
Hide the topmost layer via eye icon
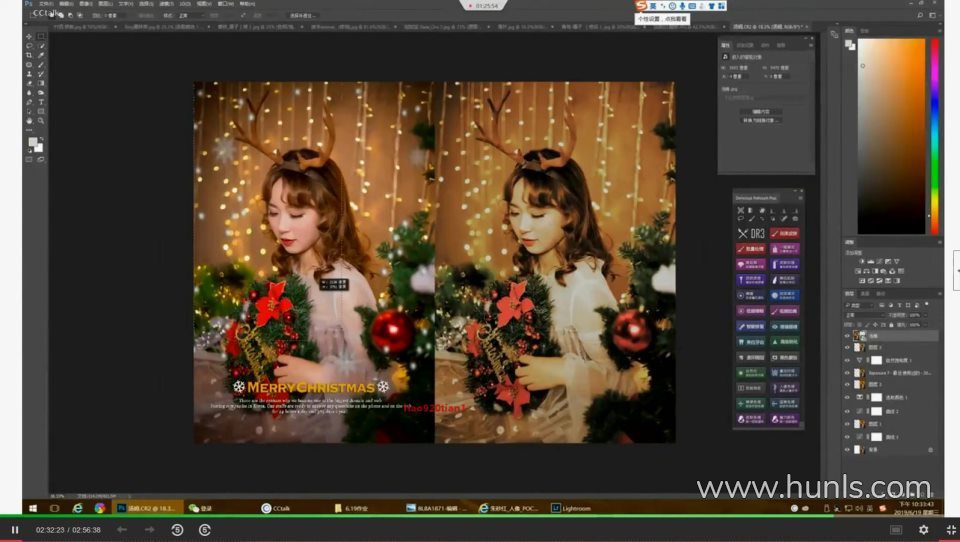coord(847,335)
